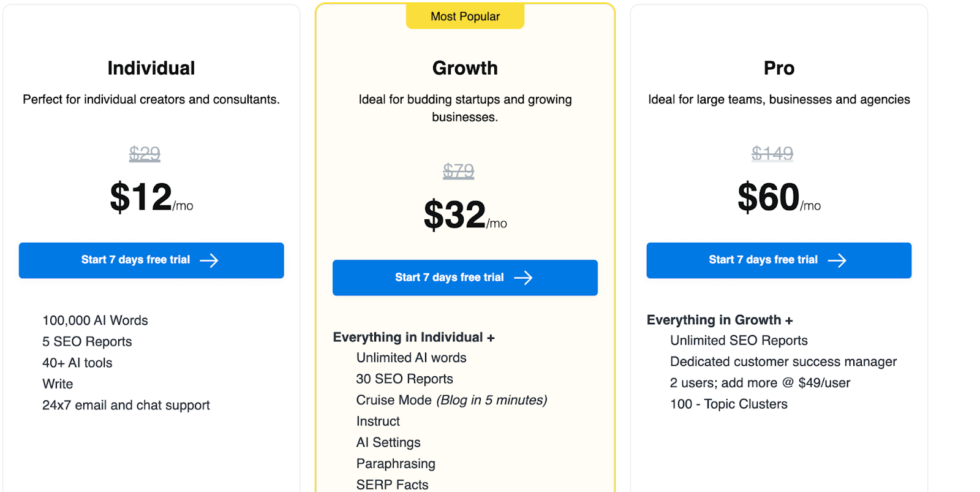Click the 24x7 email and chat support item

pos(126,405)
